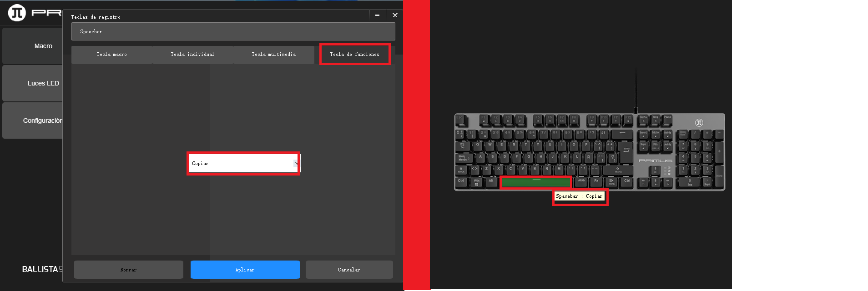Open the Tecla individual tab
Image resolution: width=868 pixels, height=291 pixels.
[192, 55]
